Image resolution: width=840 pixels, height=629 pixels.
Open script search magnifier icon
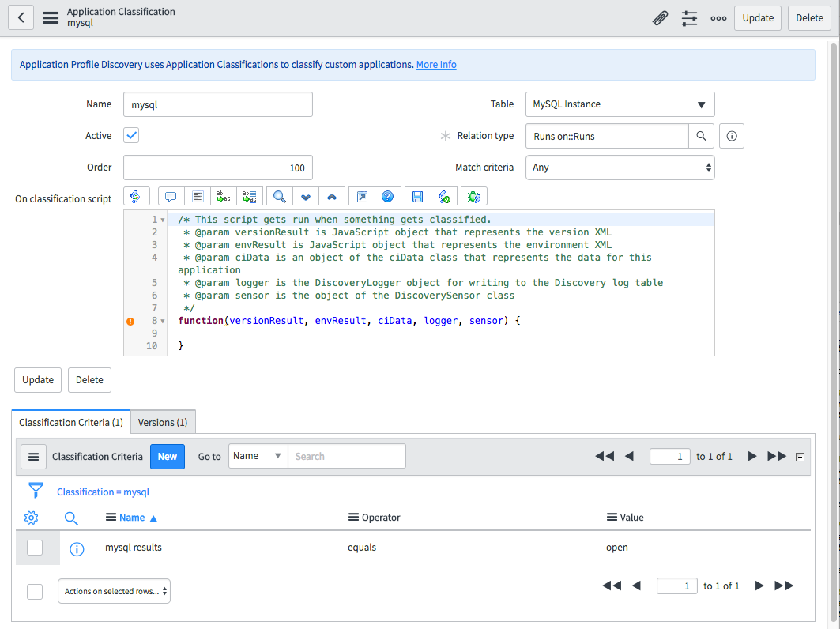279,197
